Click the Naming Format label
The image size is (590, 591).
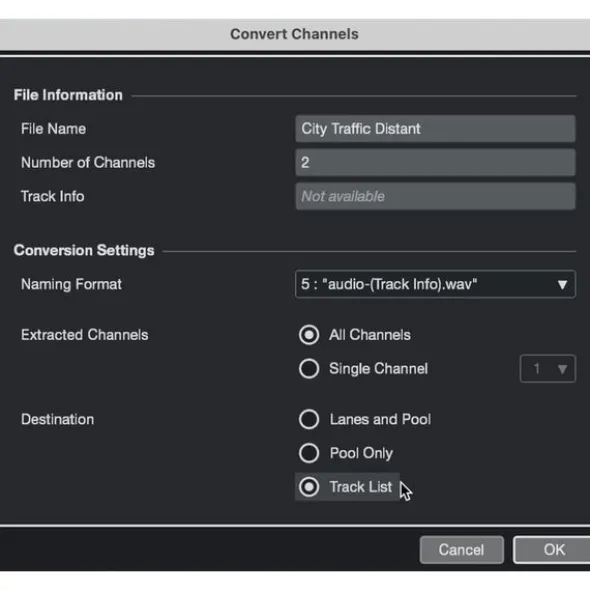(x=71, y=284)
